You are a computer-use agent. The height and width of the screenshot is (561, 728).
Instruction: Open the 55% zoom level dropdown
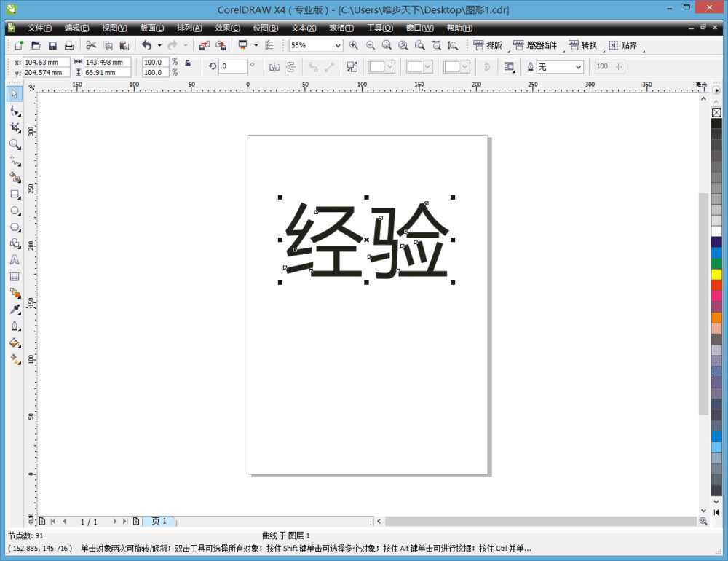339,45
